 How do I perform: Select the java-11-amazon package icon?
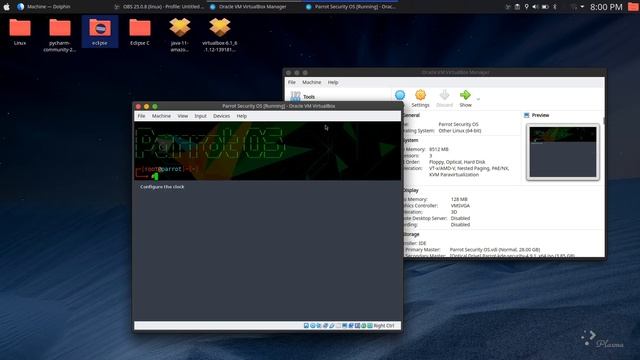[x=180, y=35]
